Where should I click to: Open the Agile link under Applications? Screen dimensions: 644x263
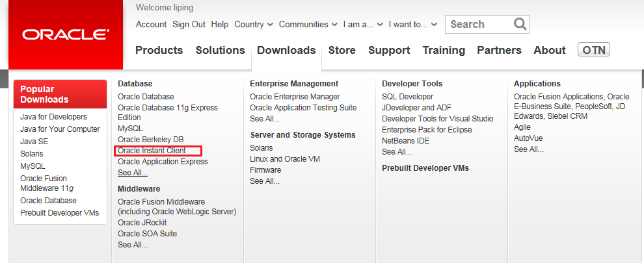click(x=522, y=127)
